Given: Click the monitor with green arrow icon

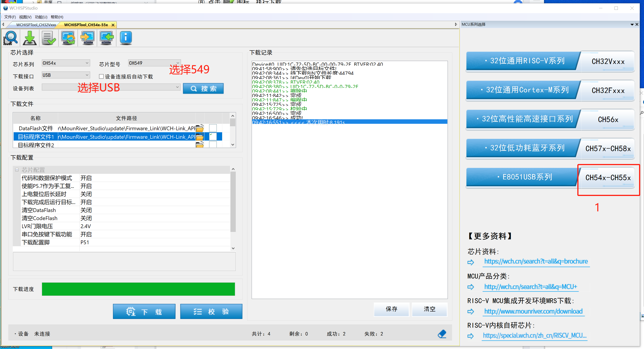Looking at the screenshot, I should [x=106, y=38].
